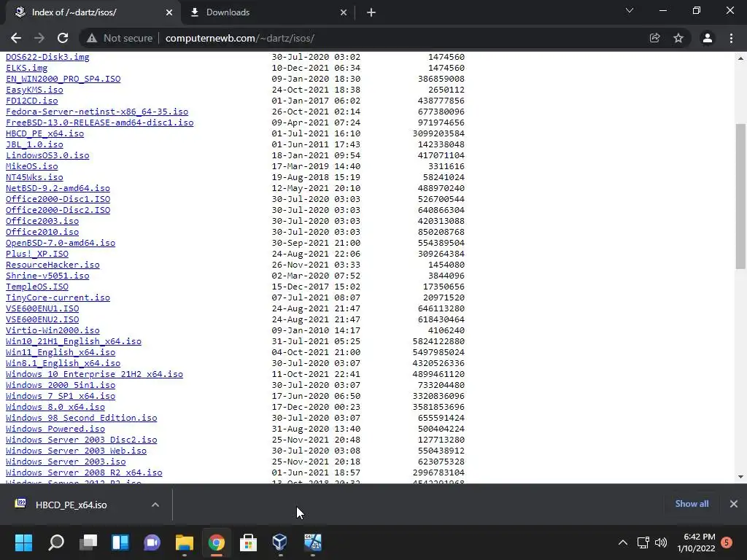The width and height of the screenshot is (747, 560).
Task: Download OpenBSD-7.0-amd64.iso
Action: [x=61, y=244]
